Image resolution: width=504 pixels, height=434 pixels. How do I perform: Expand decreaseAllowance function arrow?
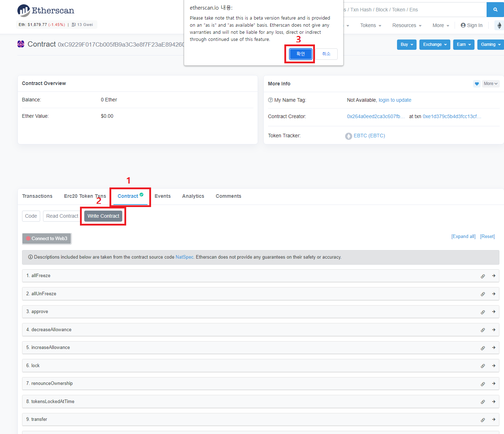pos(494,330)
